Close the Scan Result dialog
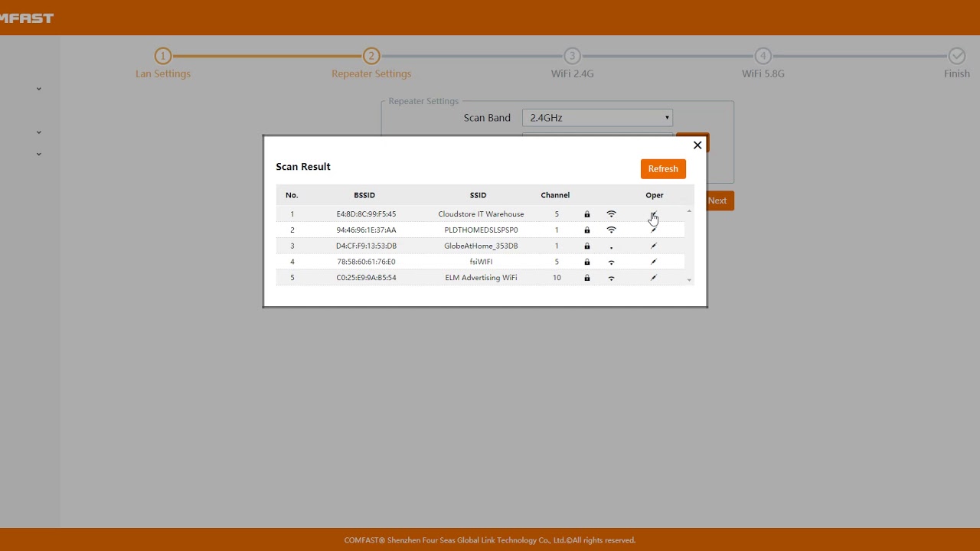This screenshot has width=980, height=551. tap(697, 145)
